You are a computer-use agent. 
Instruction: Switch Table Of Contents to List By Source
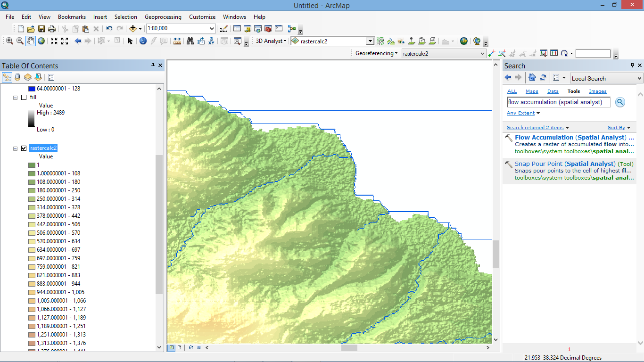(17, 77)
